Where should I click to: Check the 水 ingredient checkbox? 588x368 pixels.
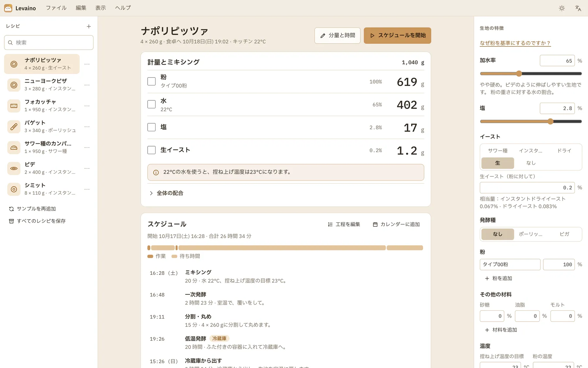point(152,104)
